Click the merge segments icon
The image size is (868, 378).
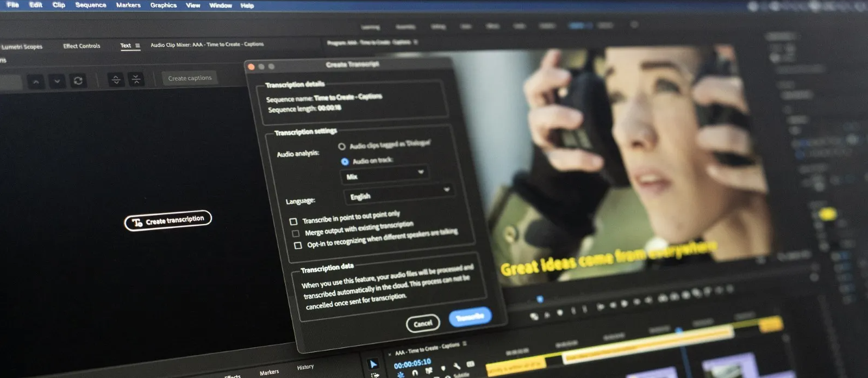(x=136, y=79)
